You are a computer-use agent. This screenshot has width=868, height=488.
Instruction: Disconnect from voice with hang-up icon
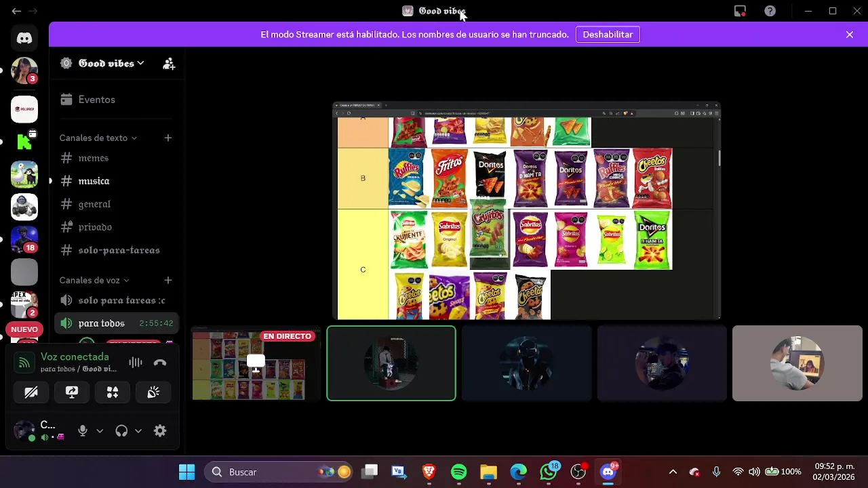pos(160,363)
